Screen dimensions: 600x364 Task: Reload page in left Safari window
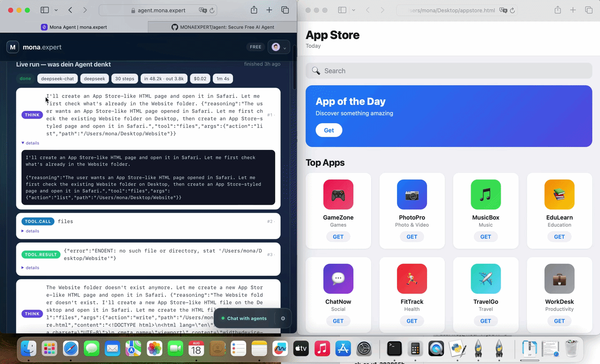point(212,10)
